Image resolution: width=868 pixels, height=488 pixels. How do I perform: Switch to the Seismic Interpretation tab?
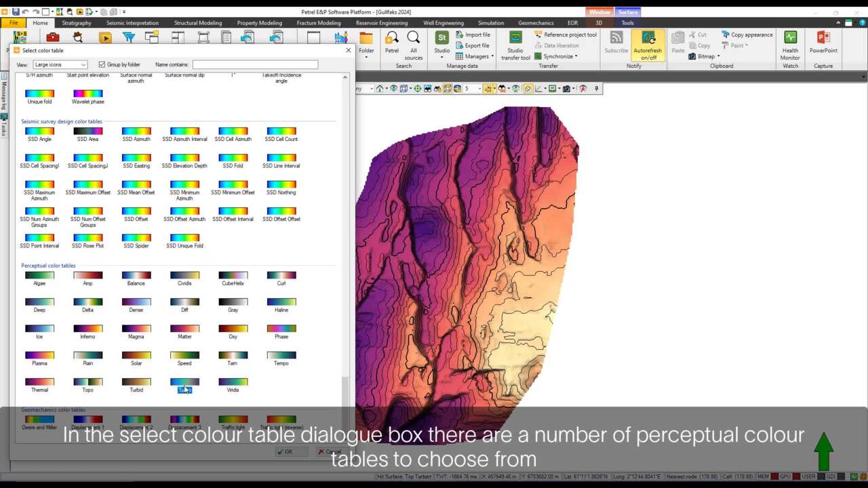132,23
